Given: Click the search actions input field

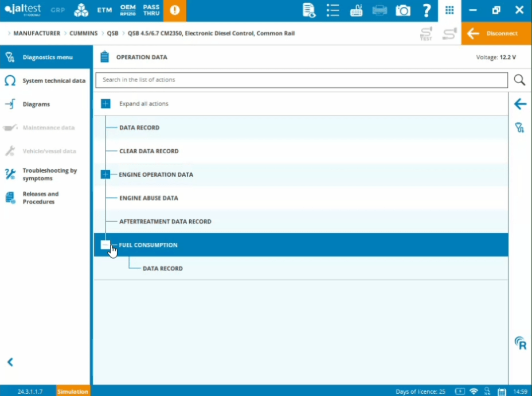Looking at the screenshot, I should (x=302, y=80).
